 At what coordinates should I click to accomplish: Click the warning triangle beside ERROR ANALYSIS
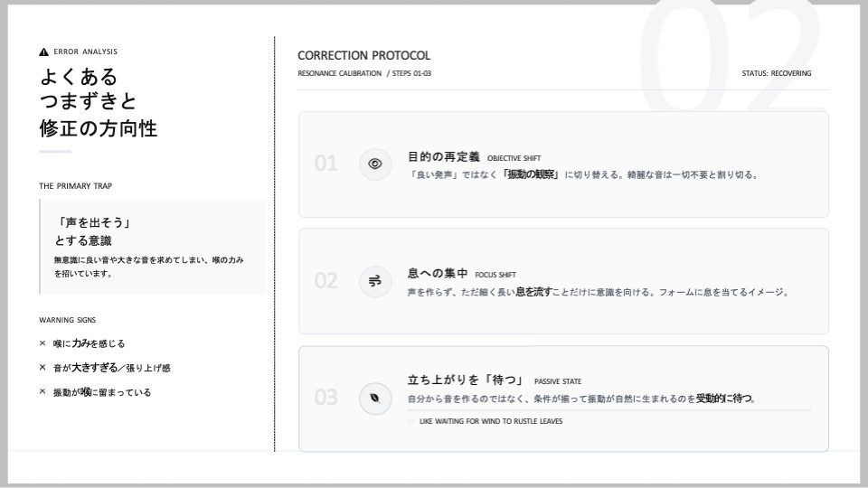42,52
